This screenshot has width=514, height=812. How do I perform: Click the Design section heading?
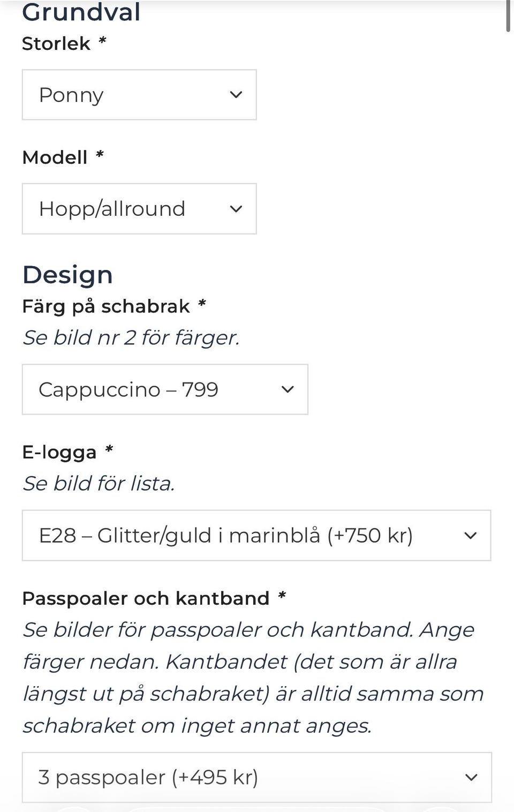coord(67,275)
